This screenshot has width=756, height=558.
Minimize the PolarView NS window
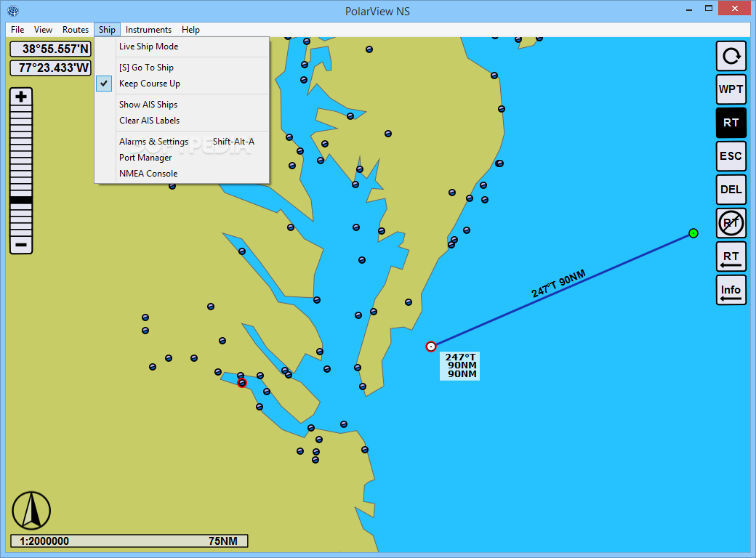(689, 9)
